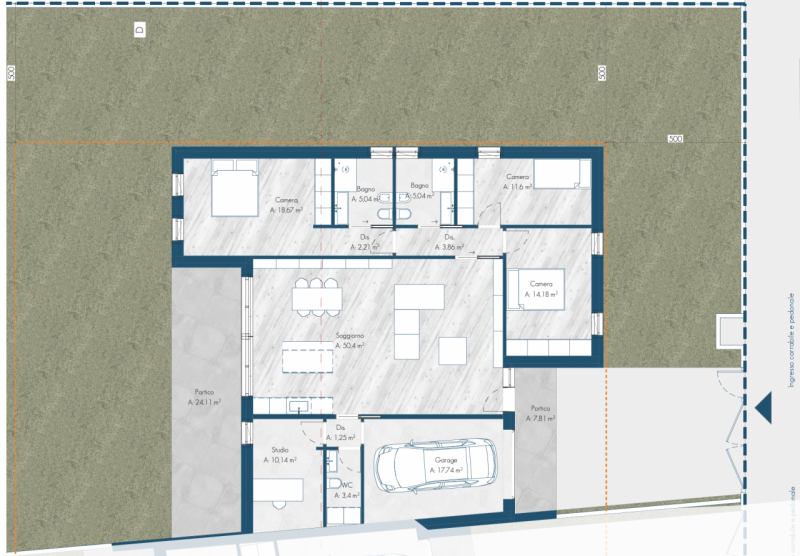Screen dimensions: 800x556
Task: Select the kitchen sink on the counter
Action: pos(297,406)
